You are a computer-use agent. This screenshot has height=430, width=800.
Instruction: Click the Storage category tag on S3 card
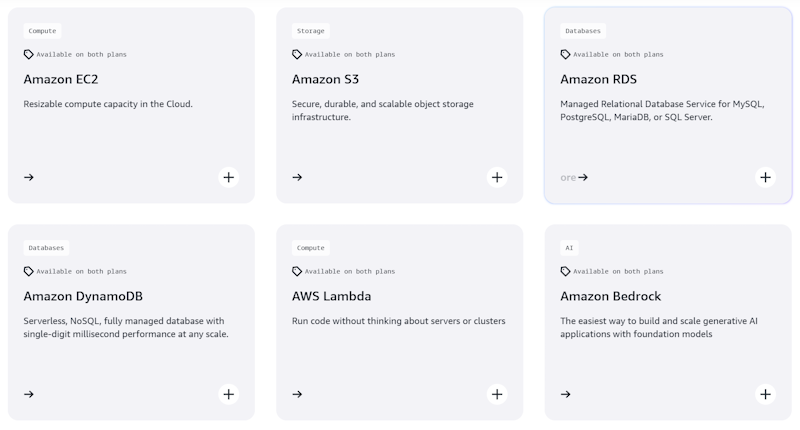pyautogui.click(x=310, y=31)
